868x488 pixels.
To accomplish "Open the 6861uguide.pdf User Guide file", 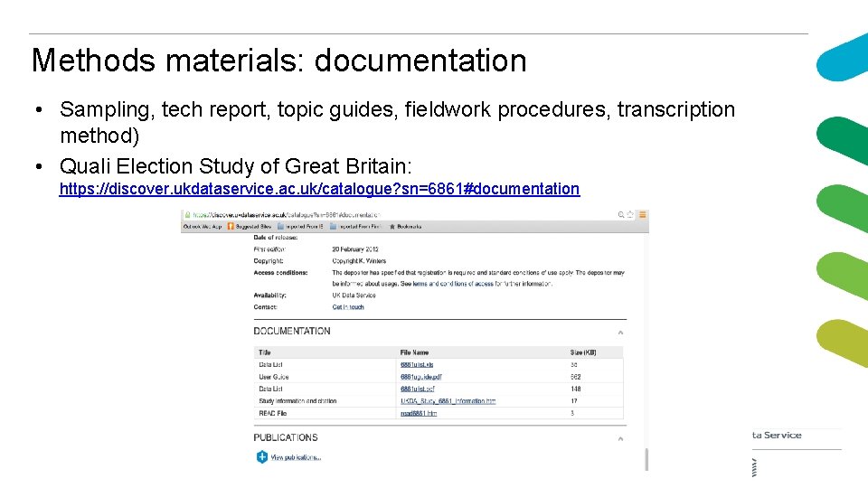I will 421,377.
